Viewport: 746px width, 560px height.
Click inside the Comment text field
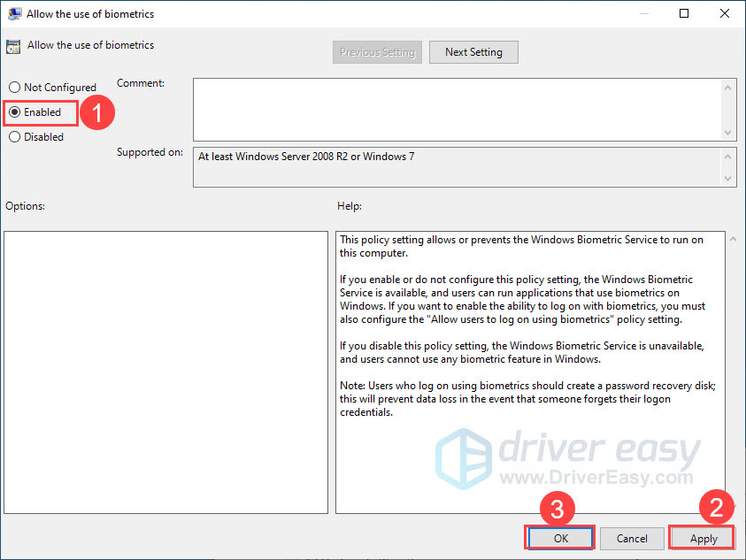click(x=456, y=109)
